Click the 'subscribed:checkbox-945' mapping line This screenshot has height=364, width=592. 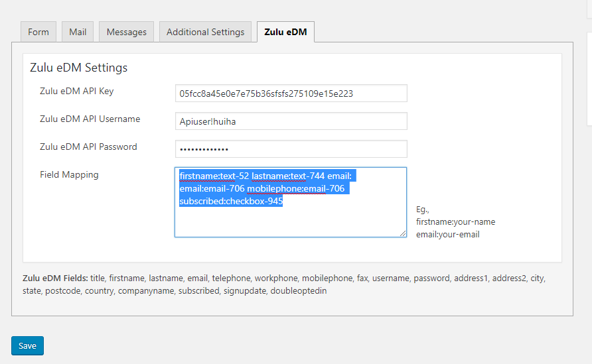point(231,201)
